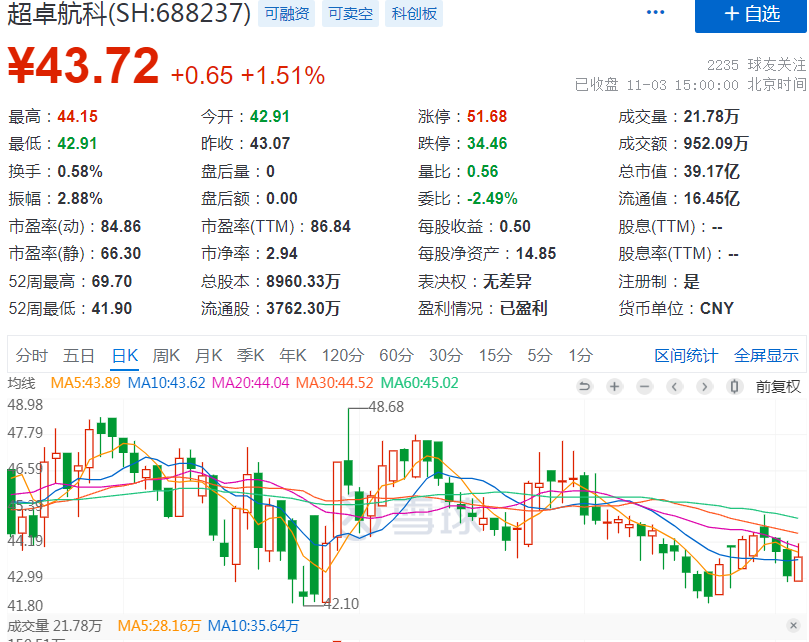Click the 涨停 value 51.68
Viewport: 809px width, 642px height.
487,117
